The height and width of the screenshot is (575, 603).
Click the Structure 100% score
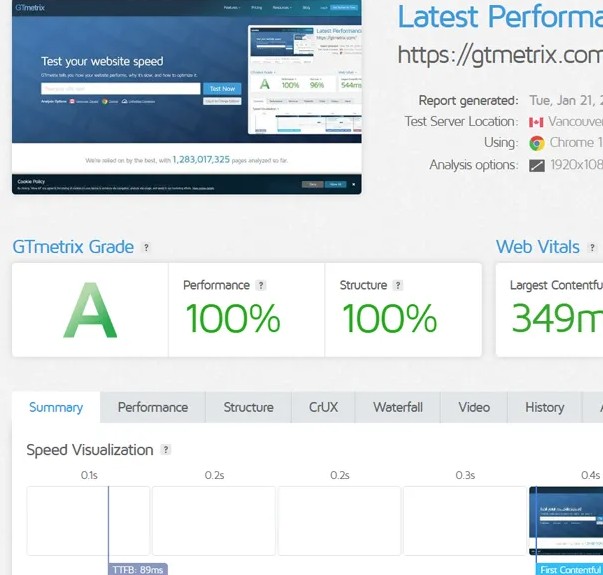pyautogui.click(x=390, y=318)
